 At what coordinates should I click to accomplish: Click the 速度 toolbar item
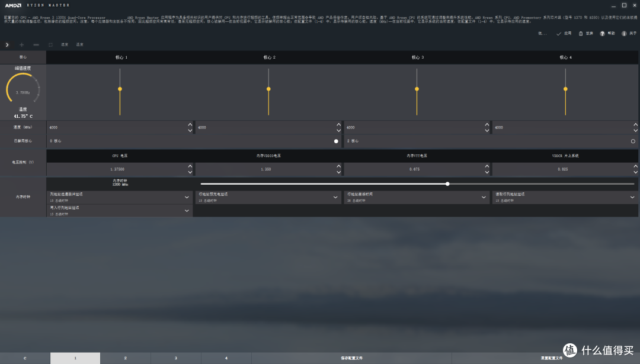tap(65, 45)
